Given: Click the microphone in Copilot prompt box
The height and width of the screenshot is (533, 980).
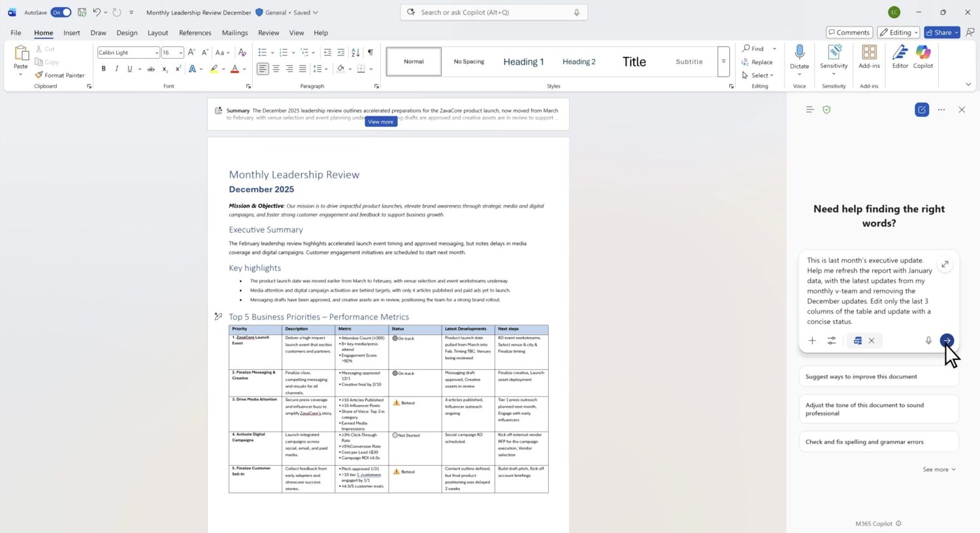Looking at the screenshot, I should pyautogui.click(x=928, y=340).
